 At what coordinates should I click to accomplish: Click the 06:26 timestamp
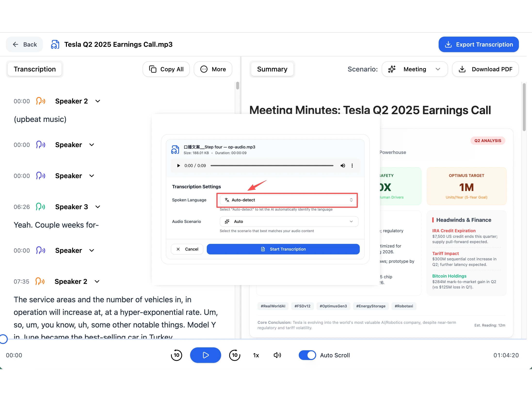(22, 207)
